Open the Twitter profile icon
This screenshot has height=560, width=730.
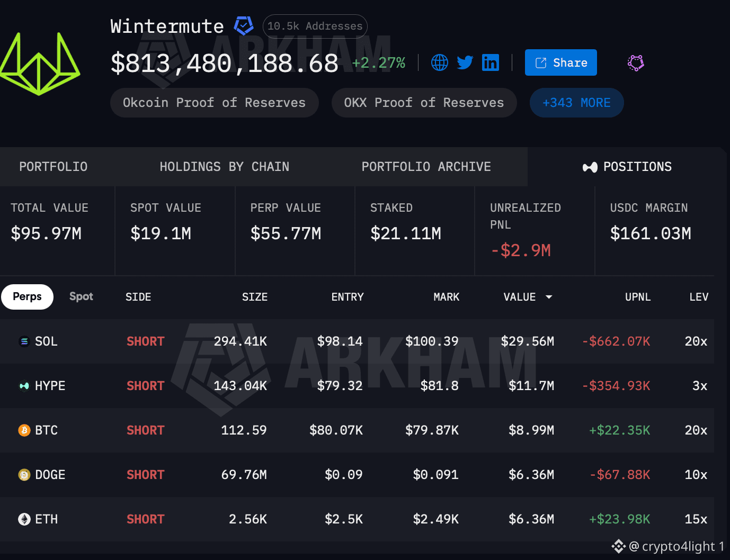tap(465, 62)
